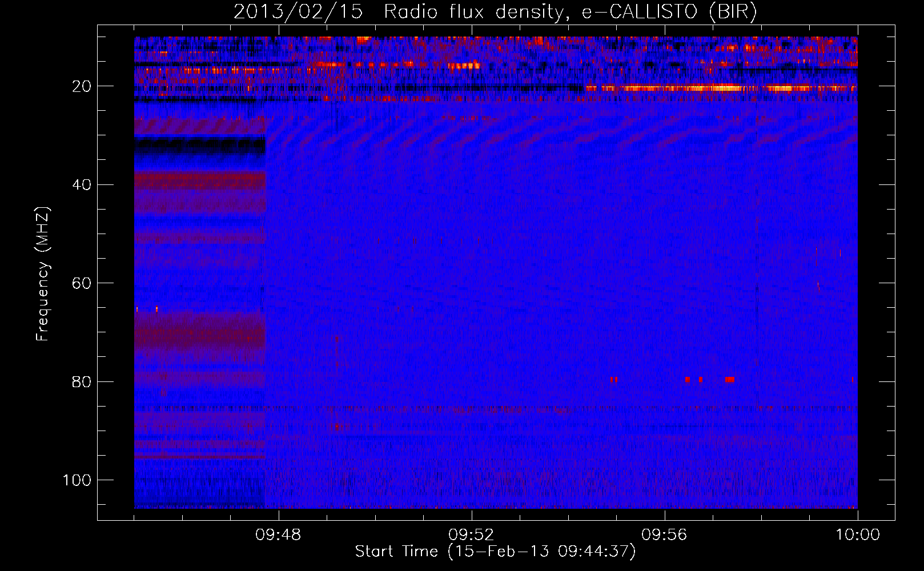The height and width of the screenshot is (571, 924).
Task: Click the 10:00 time tick label
Action: tap(858, 535)
